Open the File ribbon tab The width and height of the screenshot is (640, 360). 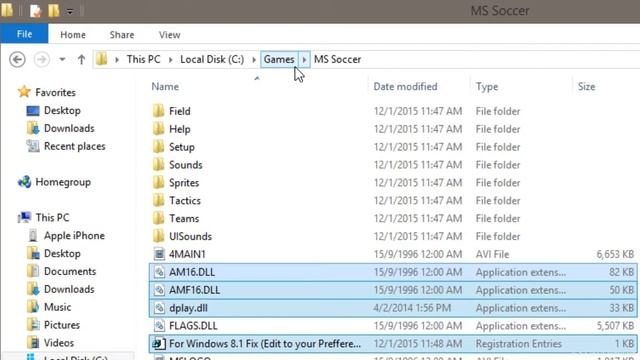(24, 34)
